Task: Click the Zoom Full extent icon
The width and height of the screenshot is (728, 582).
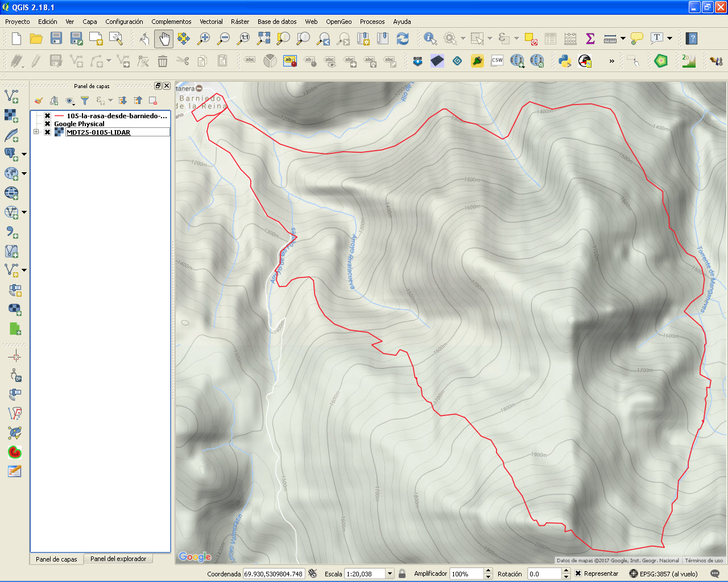Action: coord(263,39)
